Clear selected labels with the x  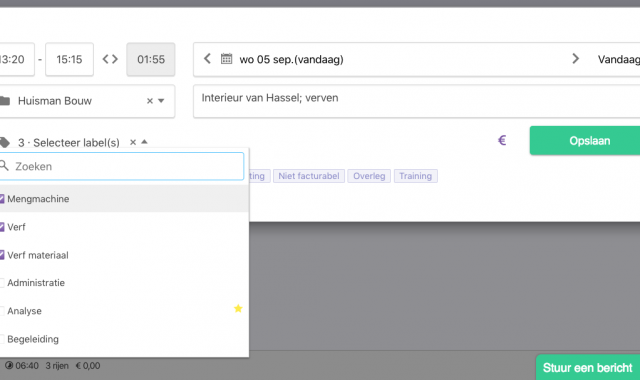click(x=133, y=142)
